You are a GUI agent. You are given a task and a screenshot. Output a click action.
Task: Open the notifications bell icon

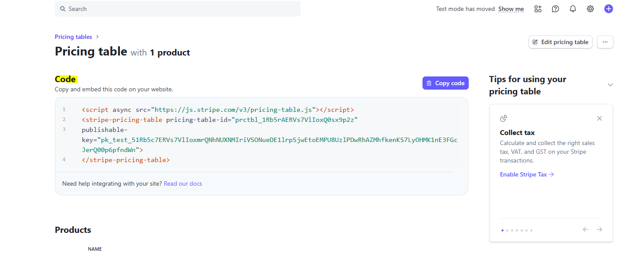pos(573,9)
